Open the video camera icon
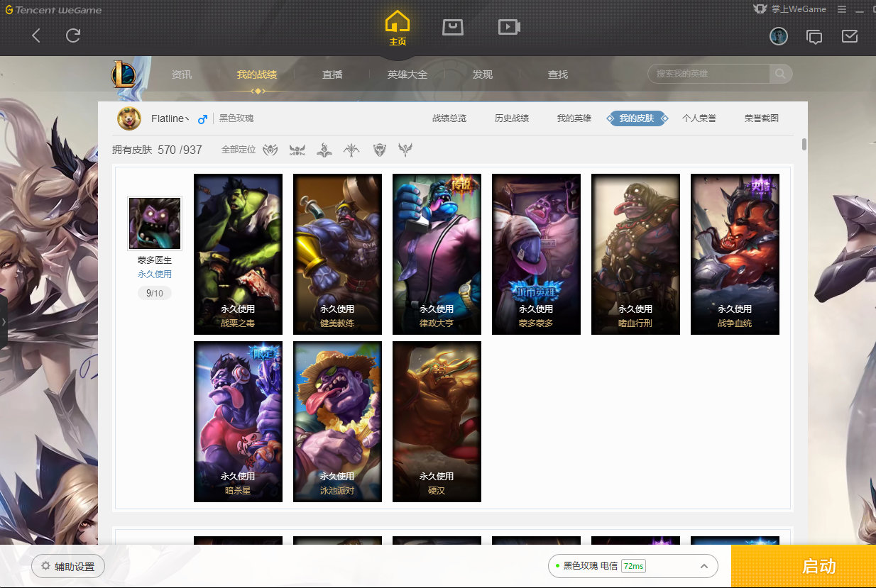The height and width of the screenshot is (588, 876). pyautogui.click(x=509, y=27)
